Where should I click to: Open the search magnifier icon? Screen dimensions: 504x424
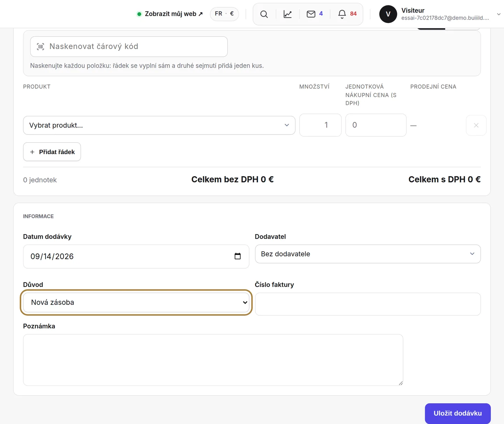tap(264, 14)
